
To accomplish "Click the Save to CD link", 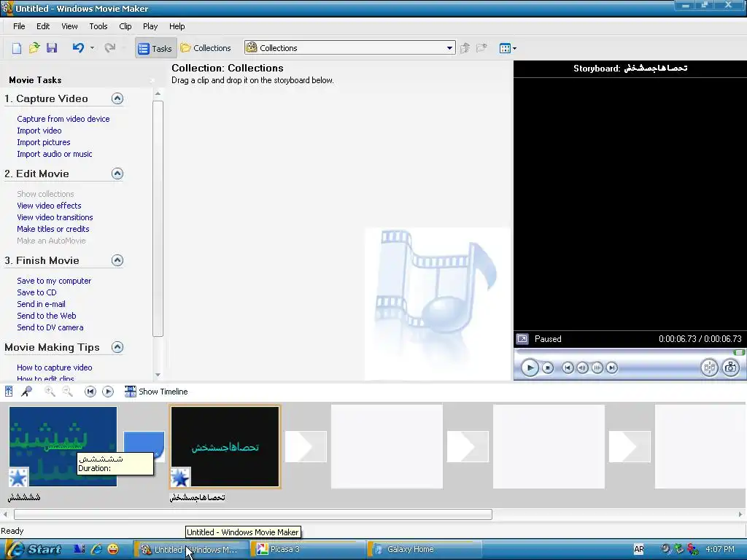I will tap(36, 292).
